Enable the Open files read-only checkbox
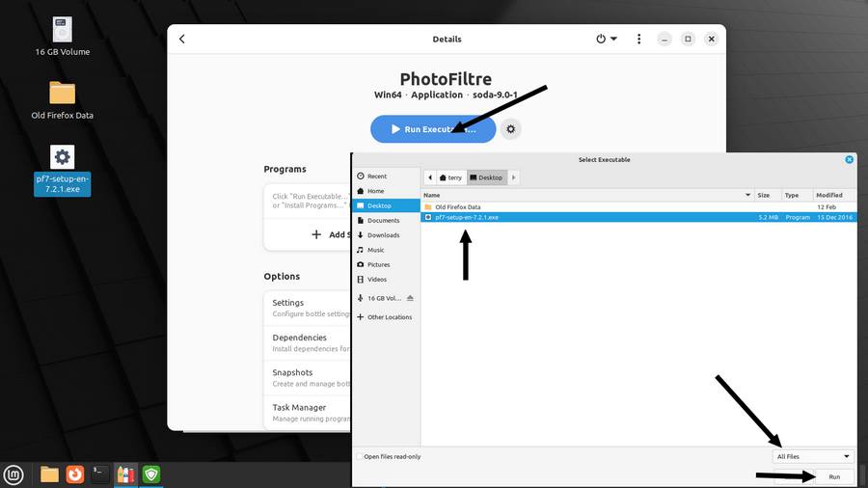868x488 pixels. click(360, 456)
